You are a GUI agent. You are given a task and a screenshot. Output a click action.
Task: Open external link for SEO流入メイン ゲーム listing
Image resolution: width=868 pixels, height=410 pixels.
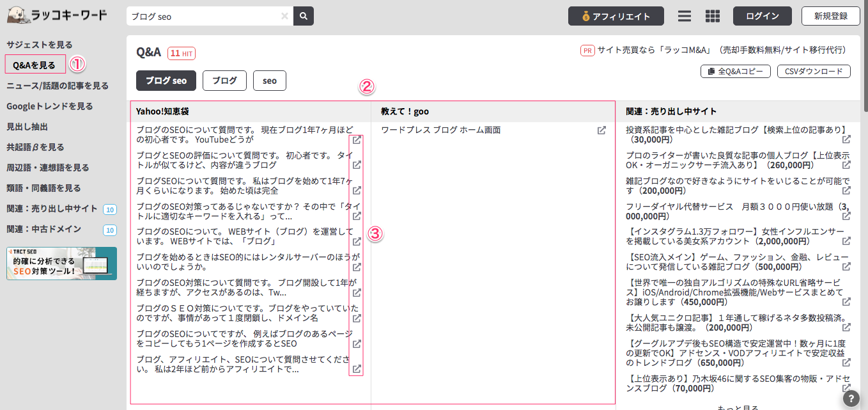click(x=846, y=267)
